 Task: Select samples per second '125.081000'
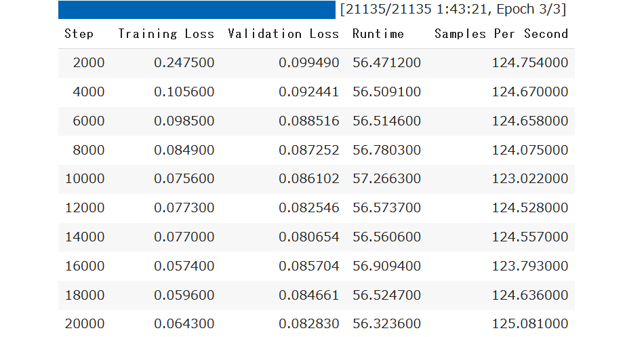pyautogui.click(x=530, y=324)
